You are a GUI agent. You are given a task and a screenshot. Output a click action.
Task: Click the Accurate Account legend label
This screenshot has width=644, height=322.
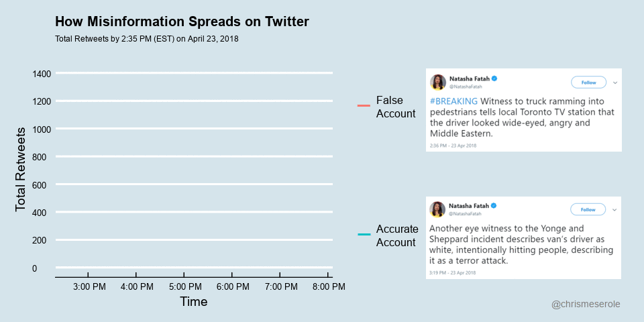coord(397,235)
